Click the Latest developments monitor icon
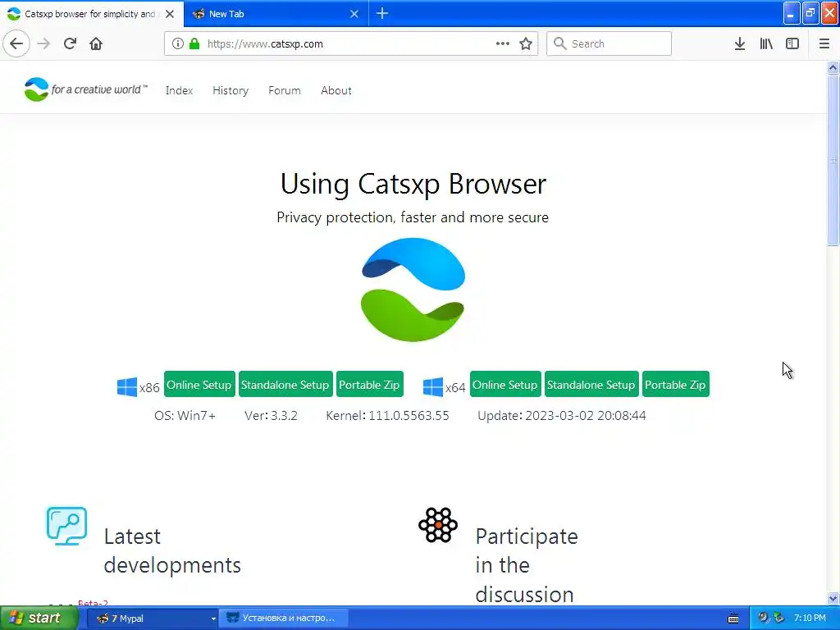840x630 pixels. (x=66, y=526)
